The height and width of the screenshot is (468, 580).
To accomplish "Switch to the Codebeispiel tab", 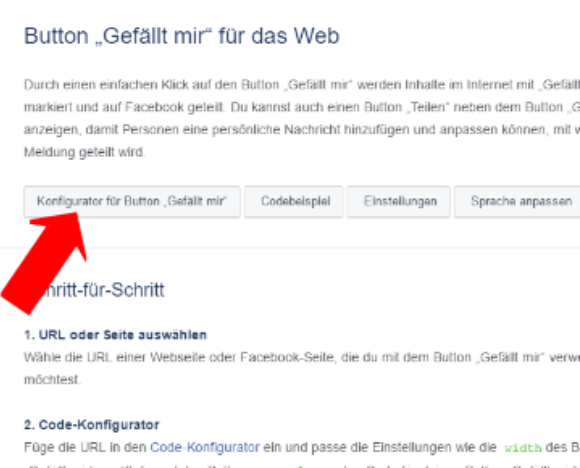I will click(x=294, y=202).
